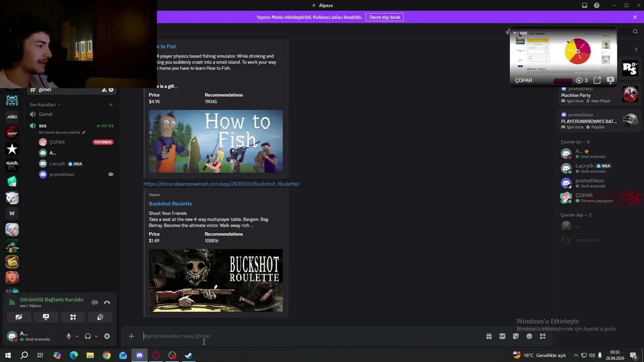Open the sticker picker in message bar
The width and height of the screenshot is (644, 362).
tap(516, 336)
